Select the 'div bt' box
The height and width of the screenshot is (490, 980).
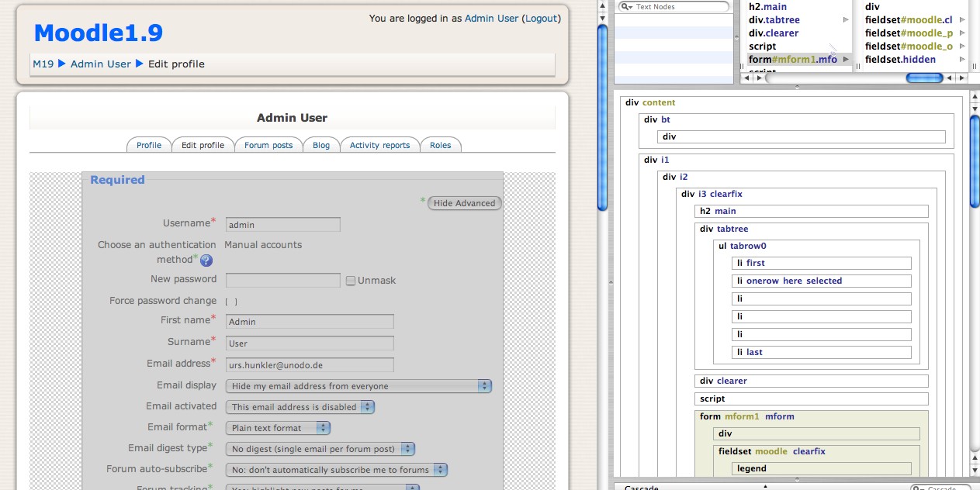(657, 119)
